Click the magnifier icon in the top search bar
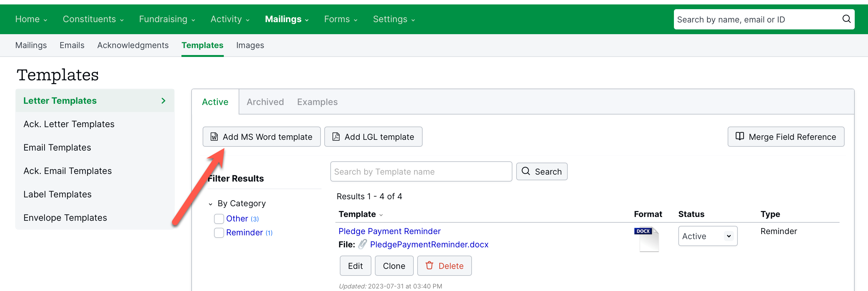The height and width of the screenshot is (291, 868). pyautogui.click(x=847, y=19)
